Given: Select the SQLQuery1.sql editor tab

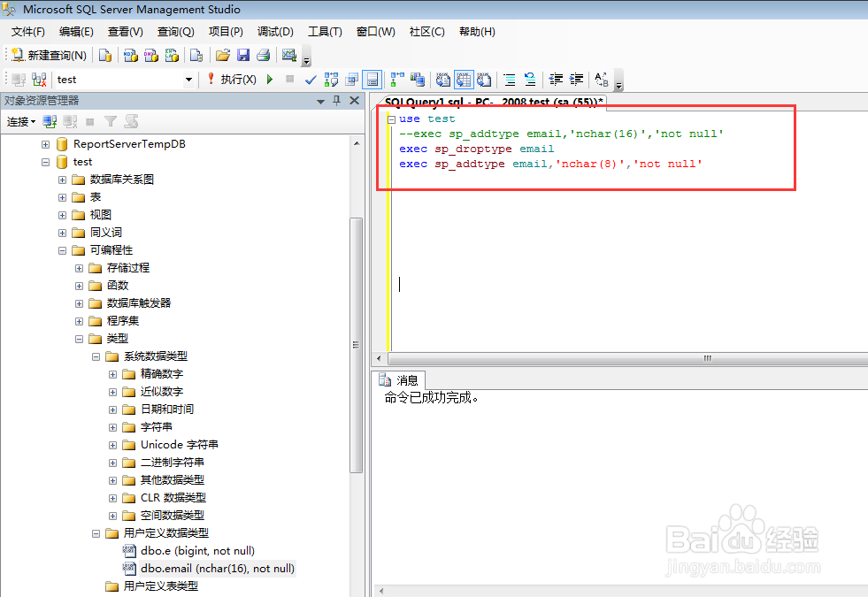Looking at the screenshot, I should pyautogui.click(x=493, y=102).
